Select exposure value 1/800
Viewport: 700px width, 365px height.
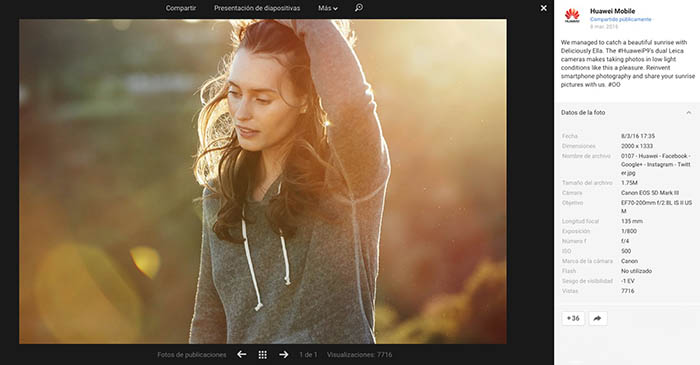(629, 231)
